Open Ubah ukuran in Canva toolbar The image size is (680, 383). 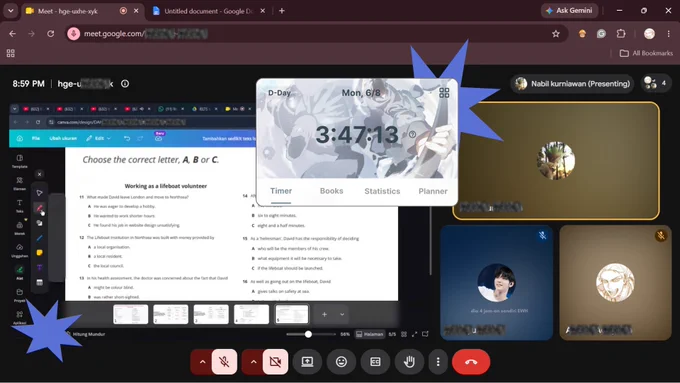point(63,138)
